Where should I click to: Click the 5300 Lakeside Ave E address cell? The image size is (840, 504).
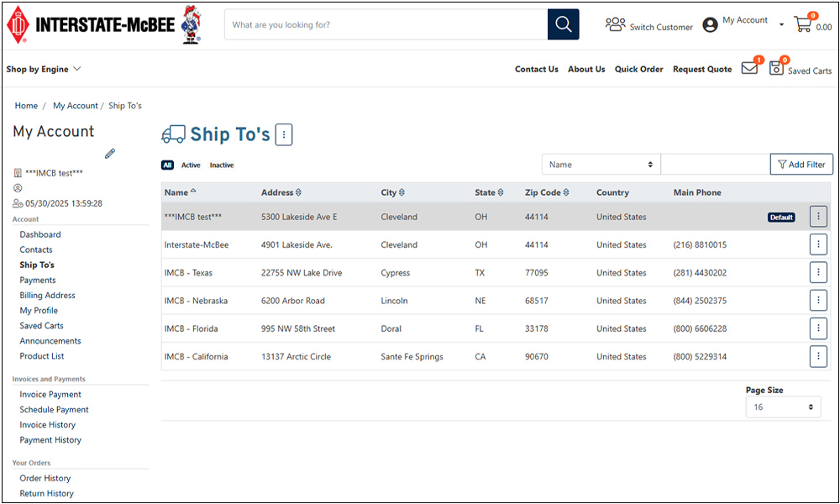pos(299,217)
